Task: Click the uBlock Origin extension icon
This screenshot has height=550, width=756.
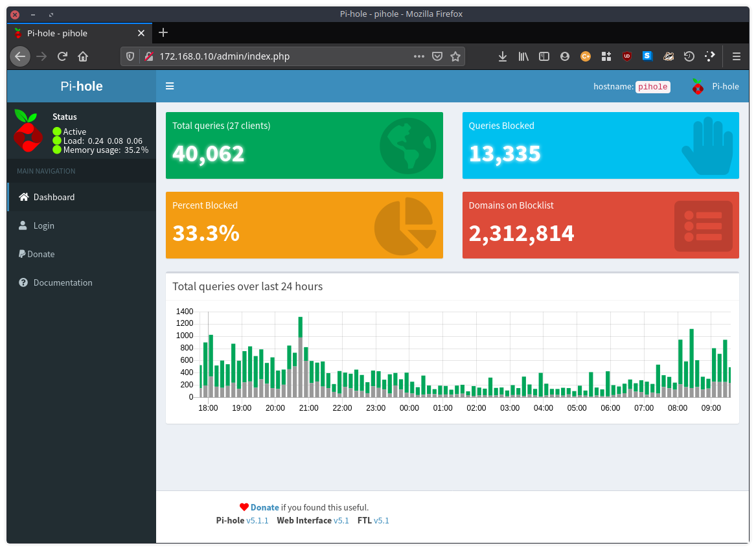Action: pyautogui.click(x=627, y=56)
